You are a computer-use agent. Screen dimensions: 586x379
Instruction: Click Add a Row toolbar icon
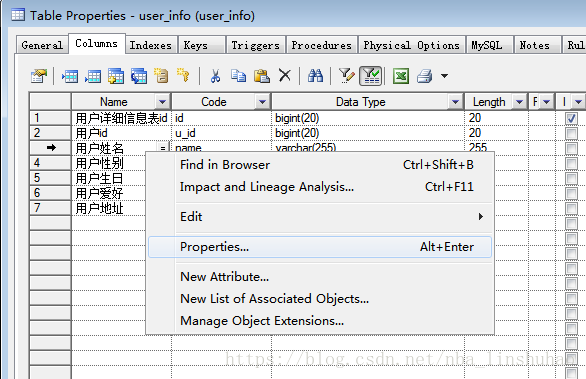(93, 76)
